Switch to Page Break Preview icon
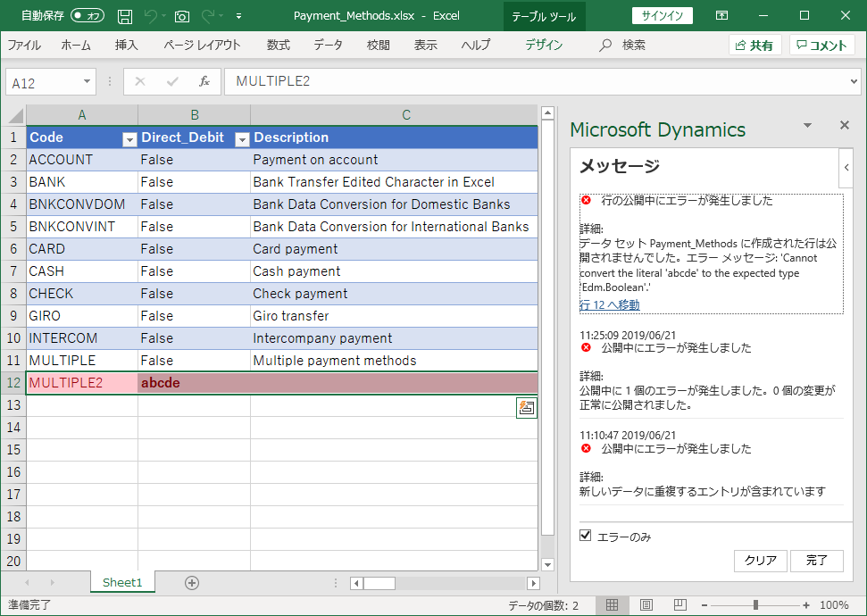Viewport: 867px width, 616px height. pyautogui.click(x=680, y=605)
